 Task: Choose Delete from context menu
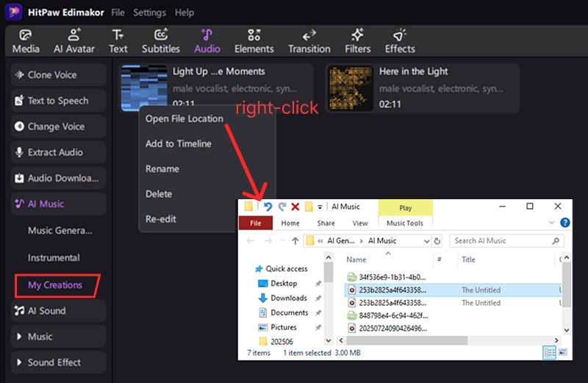[x=159, y=194]
